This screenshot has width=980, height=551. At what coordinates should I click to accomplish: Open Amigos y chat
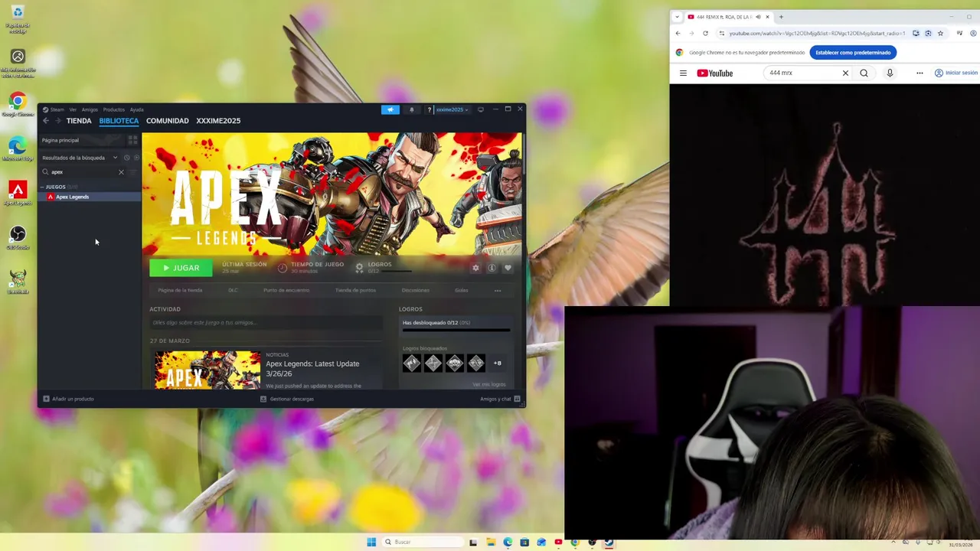pos(501,399)
